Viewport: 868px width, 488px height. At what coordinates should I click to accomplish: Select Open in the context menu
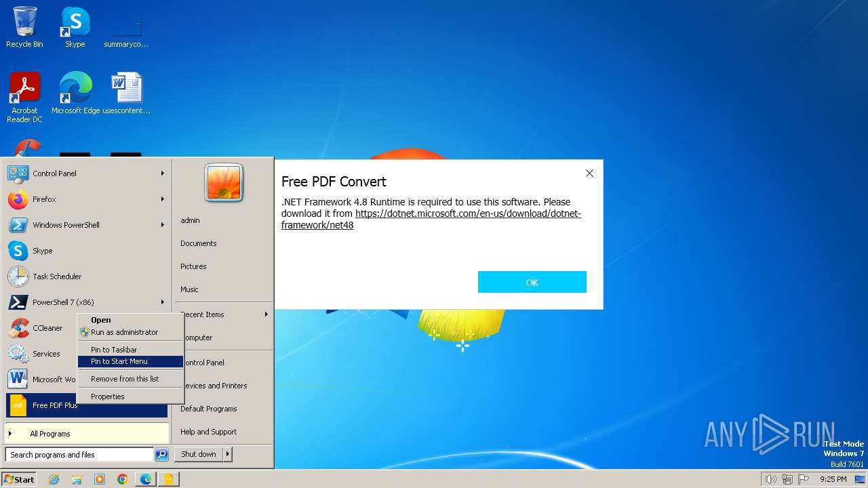coord(130,320)
